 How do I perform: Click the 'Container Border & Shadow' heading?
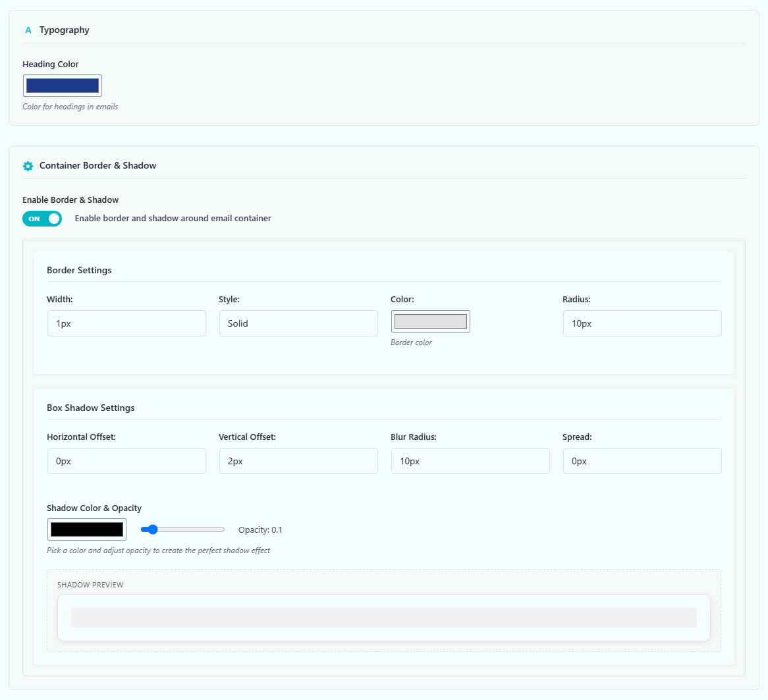click(98, 165)
